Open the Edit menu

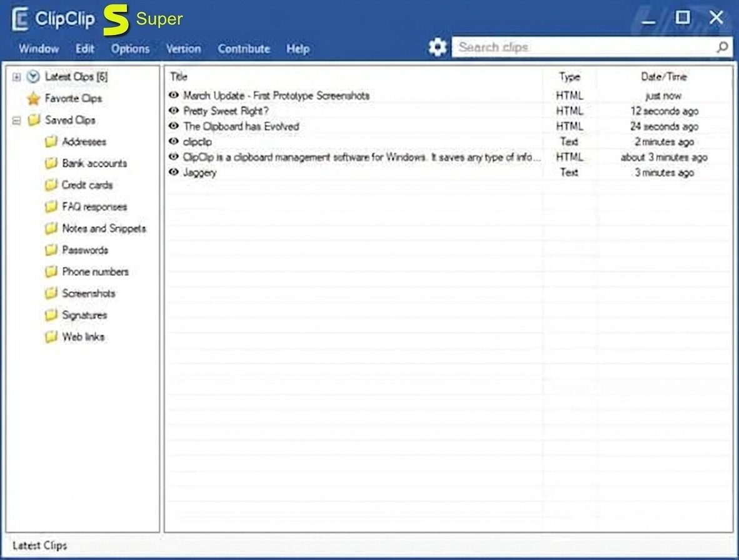point(85,49)
